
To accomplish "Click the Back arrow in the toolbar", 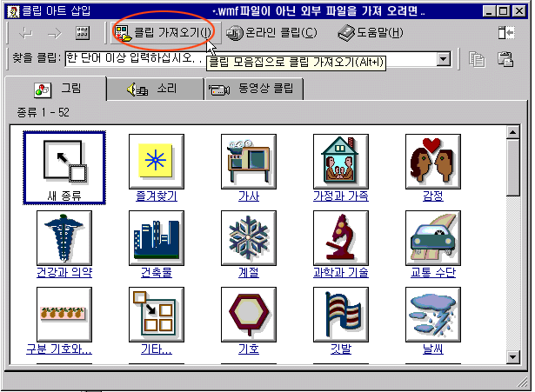I will (24, 33).
